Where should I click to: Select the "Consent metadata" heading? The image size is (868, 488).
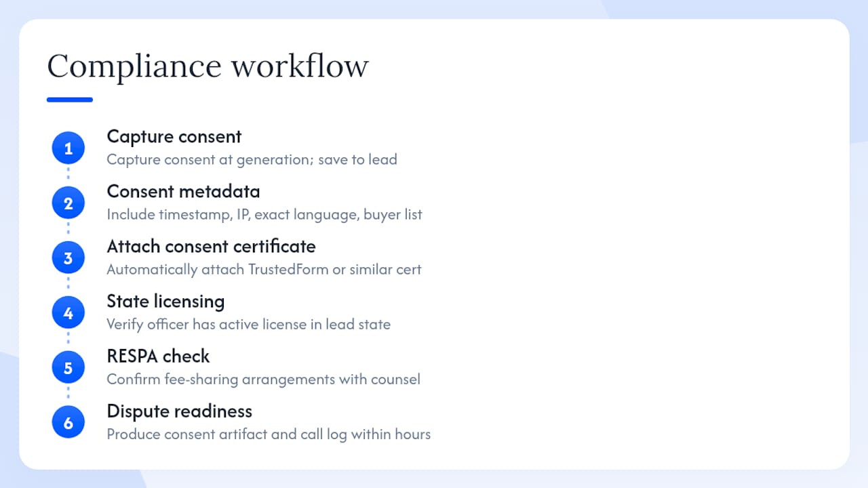tap(183, 191)
